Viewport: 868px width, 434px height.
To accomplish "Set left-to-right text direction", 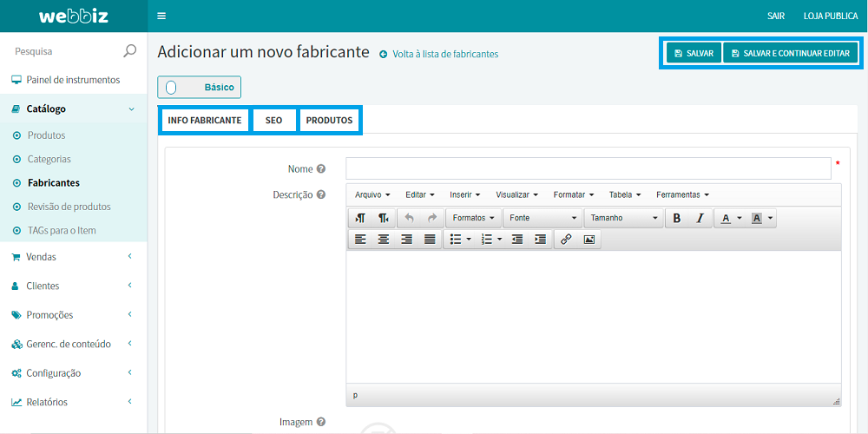I will pyautogui.click(x=360, y=218).
